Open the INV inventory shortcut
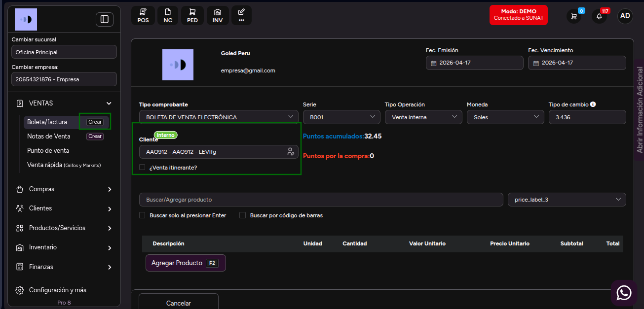644x309 pixels. click(218, 15)
